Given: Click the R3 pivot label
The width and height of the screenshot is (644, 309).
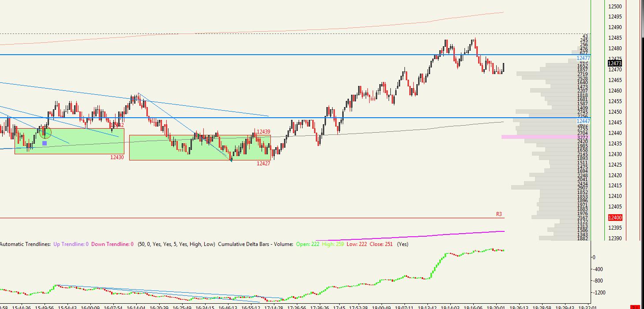Looking at the screenshot, I should (499, 214).
